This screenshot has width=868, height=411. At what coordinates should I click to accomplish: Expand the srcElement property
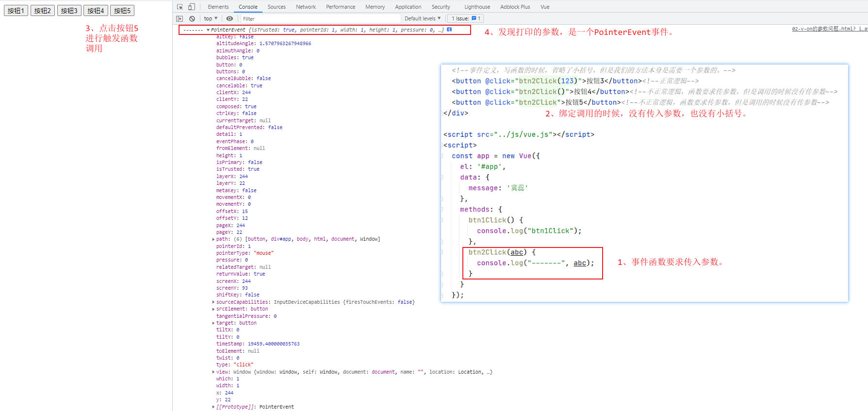point(213,309)
